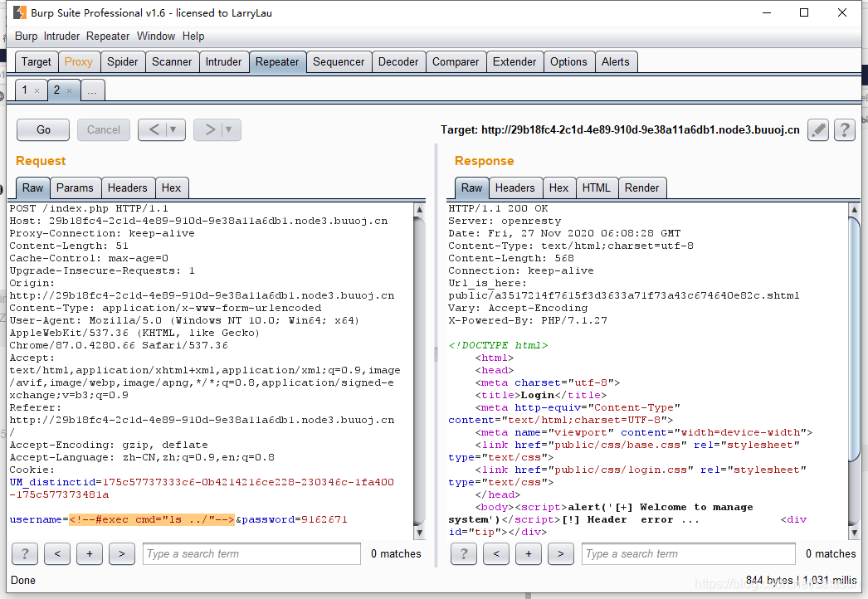Open the Repeater menu
868x599 pixels.
pos(107,36)
